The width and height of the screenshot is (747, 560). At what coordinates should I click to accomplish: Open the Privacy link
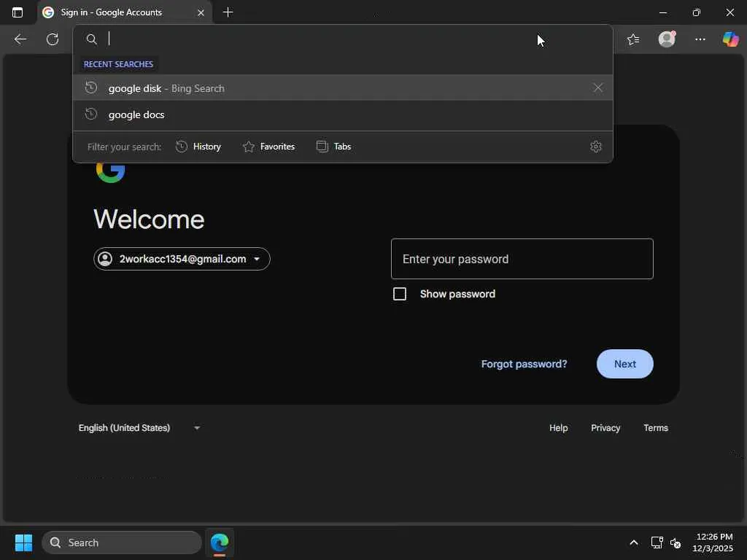point(605,427)
